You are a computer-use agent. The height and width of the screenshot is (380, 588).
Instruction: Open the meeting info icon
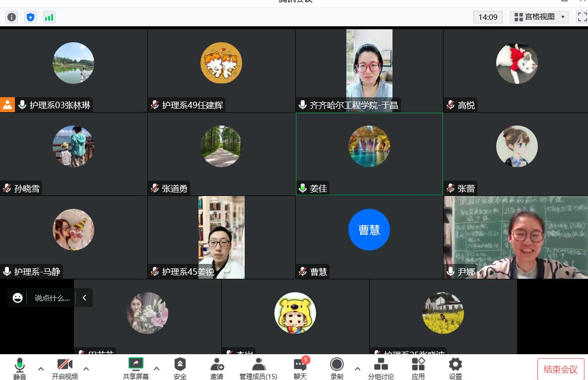pos(11,17)
